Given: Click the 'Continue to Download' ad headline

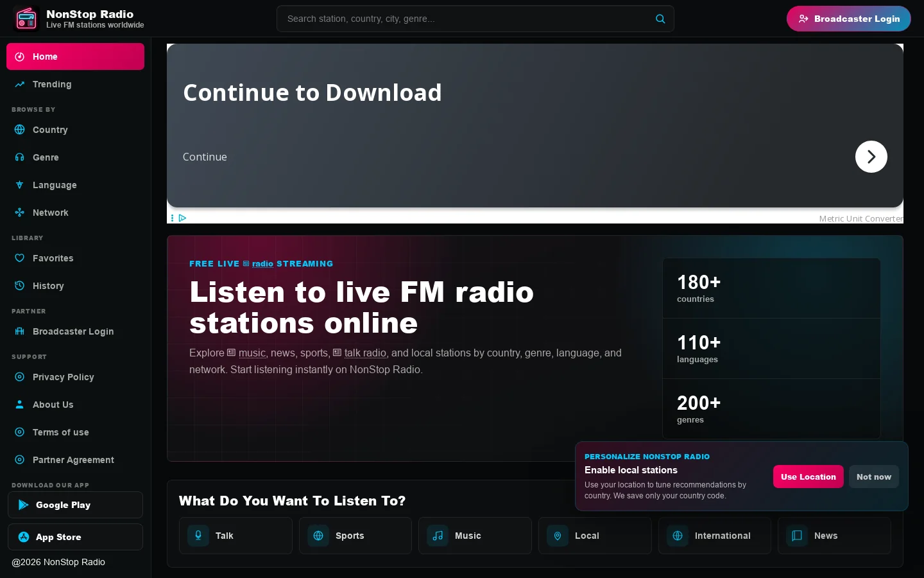Looking at the screenshot, I should tap(312, 93).
